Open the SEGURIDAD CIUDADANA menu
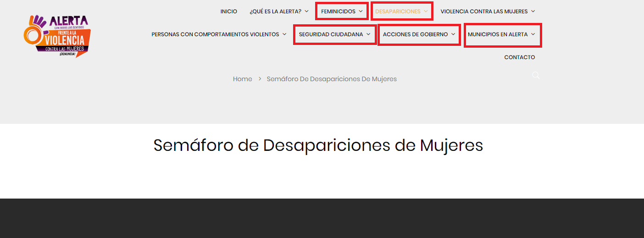 click(331, 34)
